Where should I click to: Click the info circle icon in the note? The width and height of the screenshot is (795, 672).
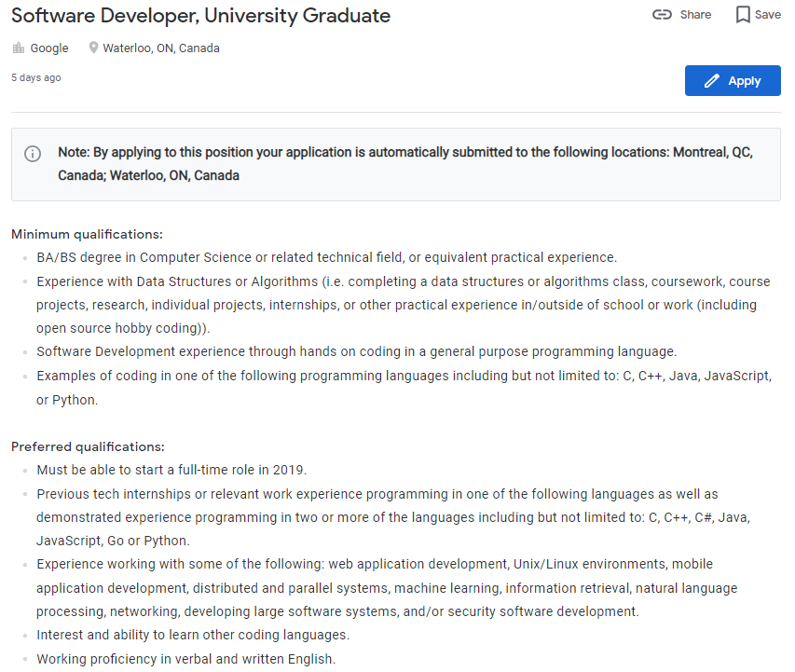pyautogui.click(x=33, y=154)
